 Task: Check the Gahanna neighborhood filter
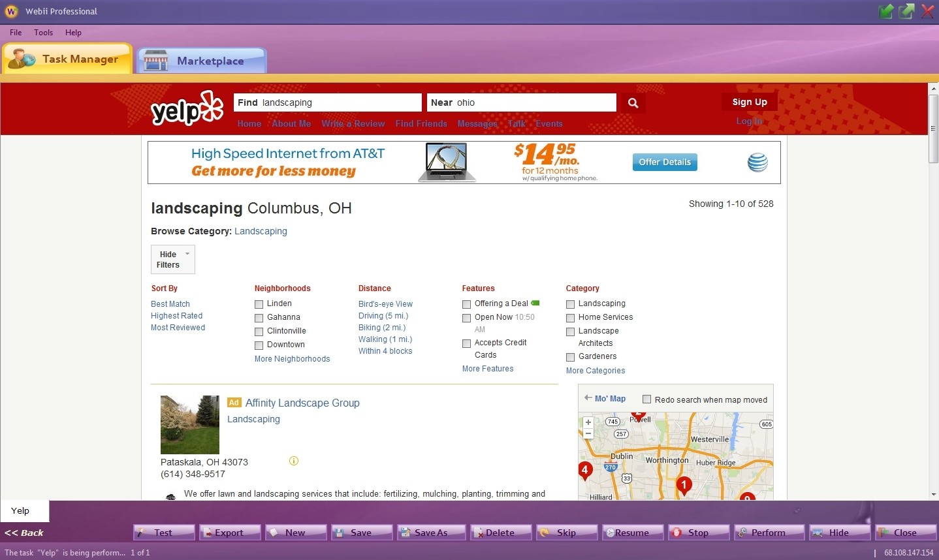pyautogui.click(x=259, y=318)
